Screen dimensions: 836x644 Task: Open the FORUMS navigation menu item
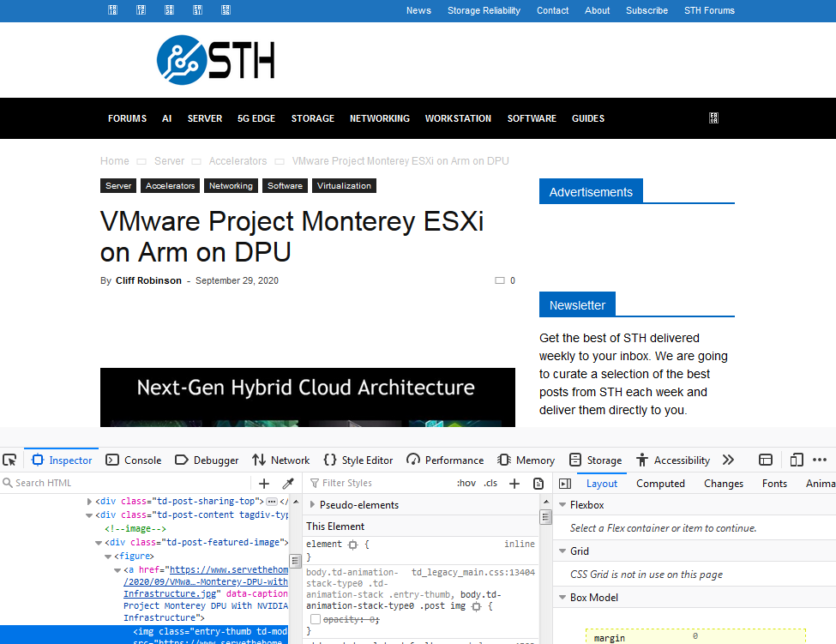click(x=128, y=118)
